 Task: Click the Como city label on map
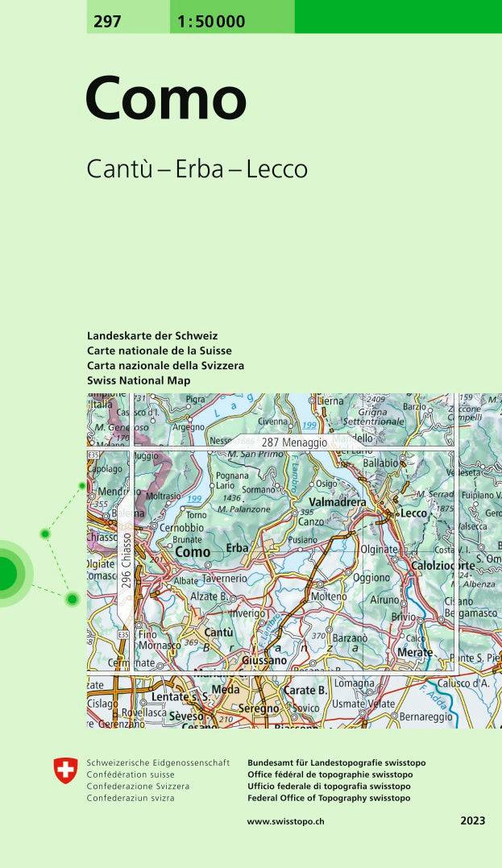click(x=193, y=552)
